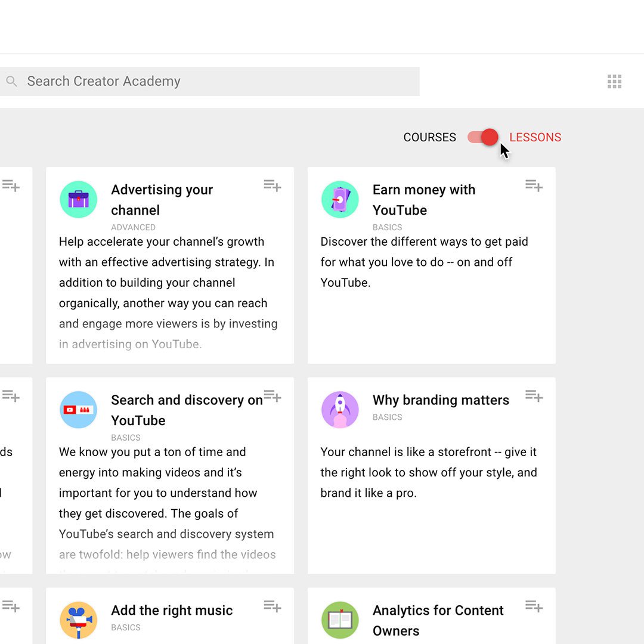
Task: Click the open book icon for Analytics course
Action: tap(340, 620)
